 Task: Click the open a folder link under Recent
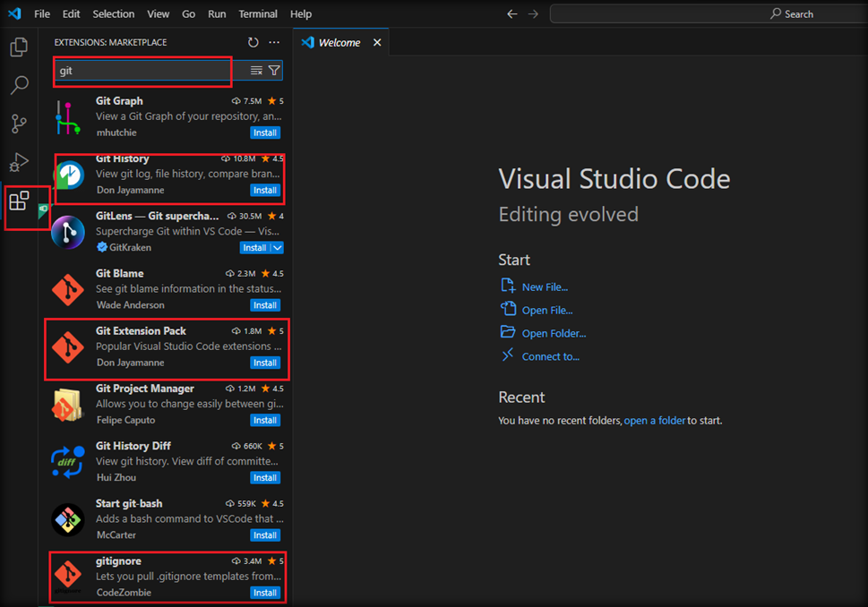click(x=654, y=420)
